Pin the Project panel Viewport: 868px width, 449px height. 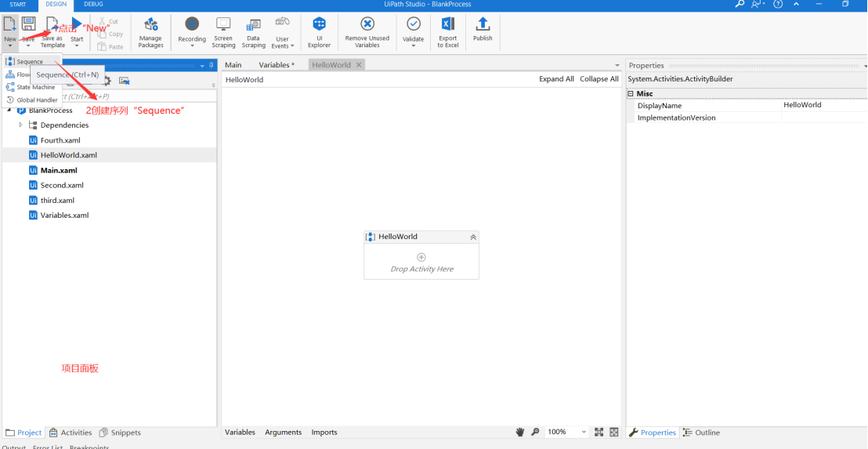211,65
